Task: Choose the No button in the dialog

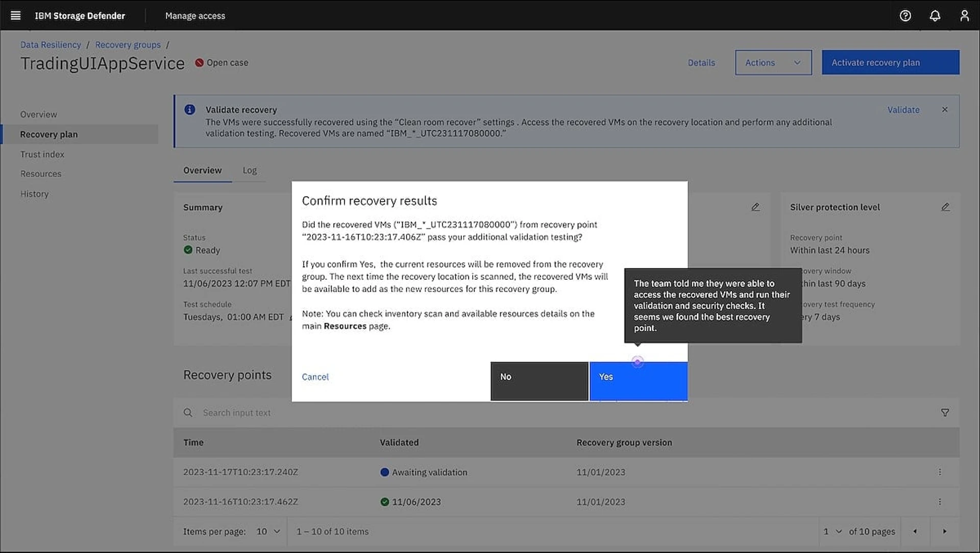Action: tap(539, 381)
